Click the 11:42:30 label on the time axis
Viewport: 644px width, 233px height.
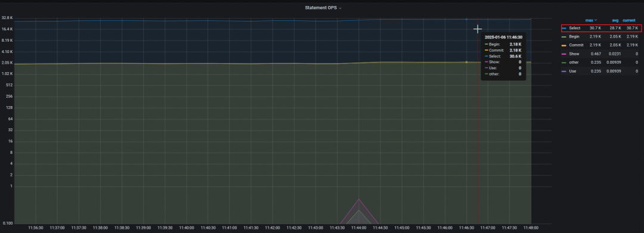click(294, 227)
